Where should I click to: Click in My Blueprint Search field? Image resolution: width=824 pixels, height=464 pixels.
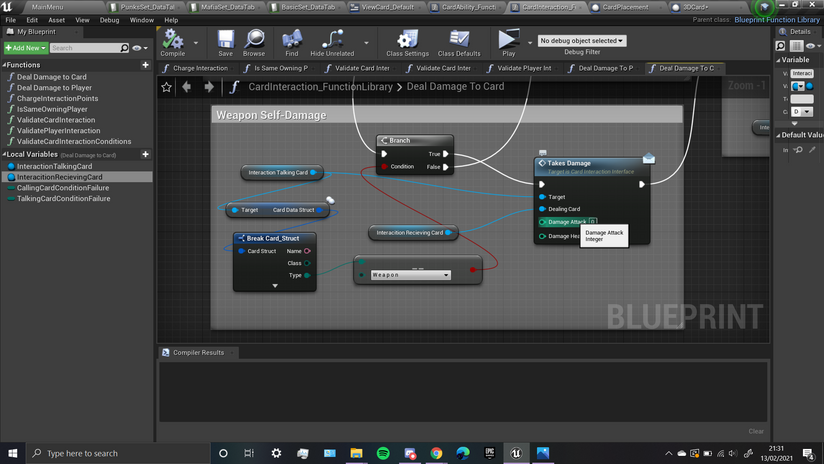point(86,48)
